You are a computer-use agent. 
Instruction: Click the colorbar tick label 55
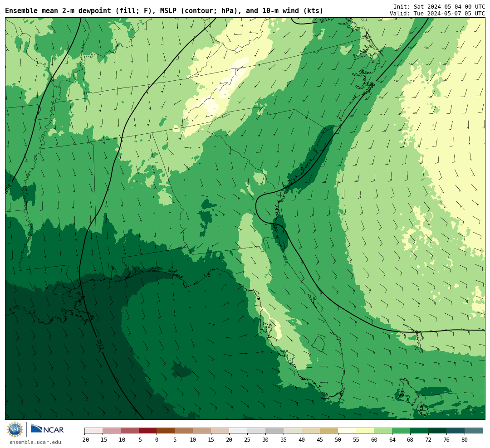[x=356, y=439]
